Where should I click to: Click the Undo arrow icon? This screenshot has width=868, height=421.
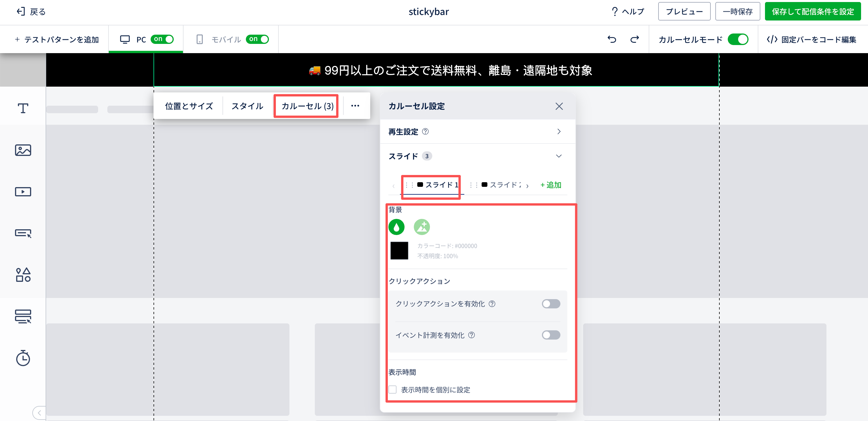click(611, 40)
